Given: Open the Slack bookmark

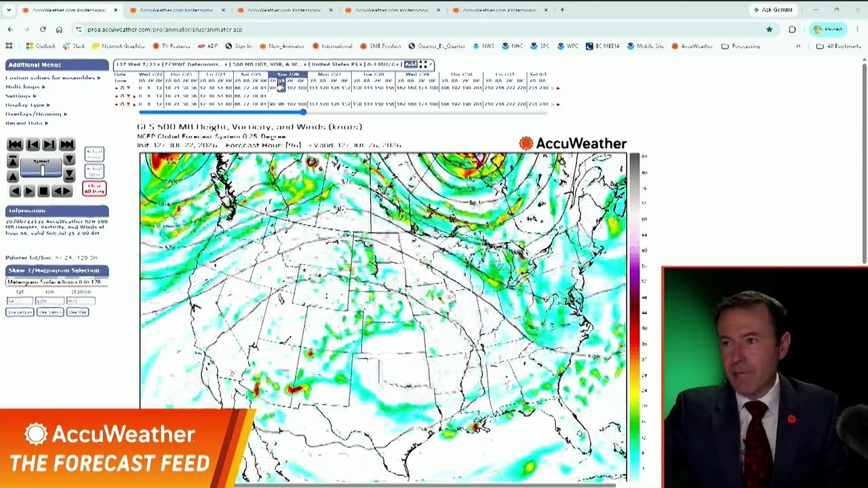Looking at the screenshot, I should 74,46.
